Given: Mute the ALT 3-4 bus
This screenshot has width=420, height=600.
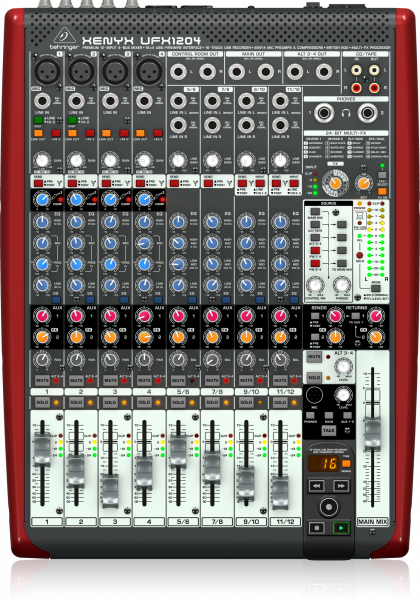Looking at the screenshot, I should (x=314, y=356).
